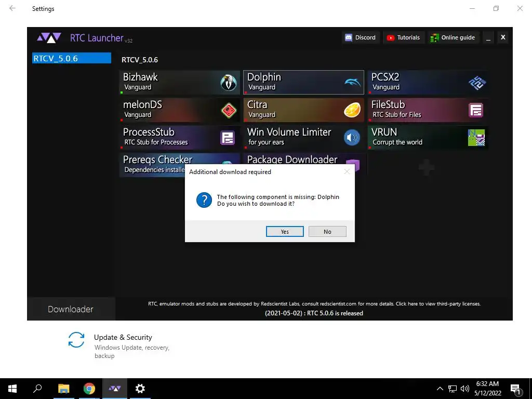Open the notification center icon
This screenshot has width=532, height=399.
click(516, 389)
